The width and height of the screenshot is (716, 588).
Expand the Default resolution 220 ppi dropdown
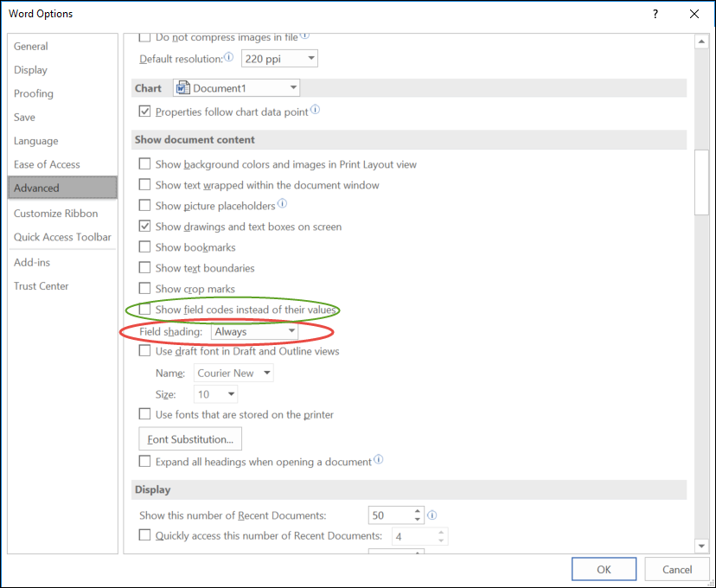click(x=310, y=59)
